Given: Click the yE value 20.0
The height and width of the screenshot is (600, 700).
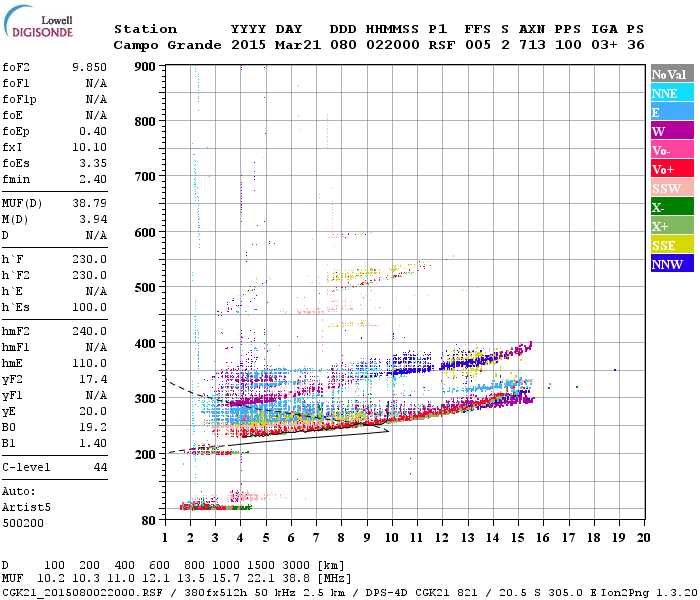Looking at the screenshot, I should click(93, 411).
